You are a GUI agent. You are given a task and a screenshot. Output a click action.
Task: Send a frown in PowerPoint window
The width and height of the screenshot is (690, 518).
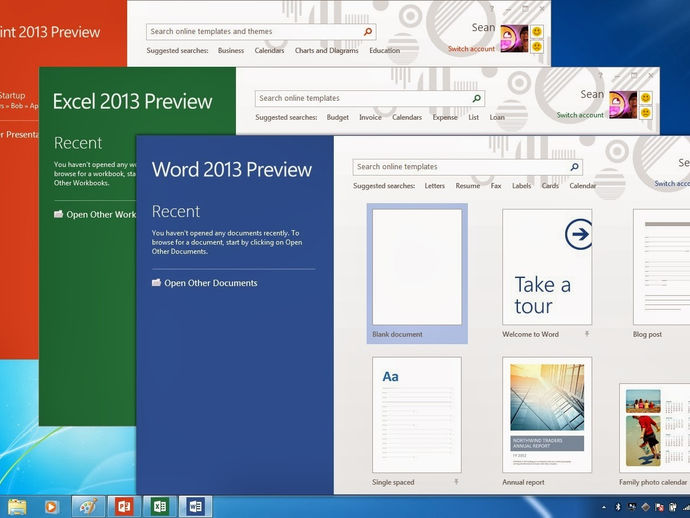point(537,46)
